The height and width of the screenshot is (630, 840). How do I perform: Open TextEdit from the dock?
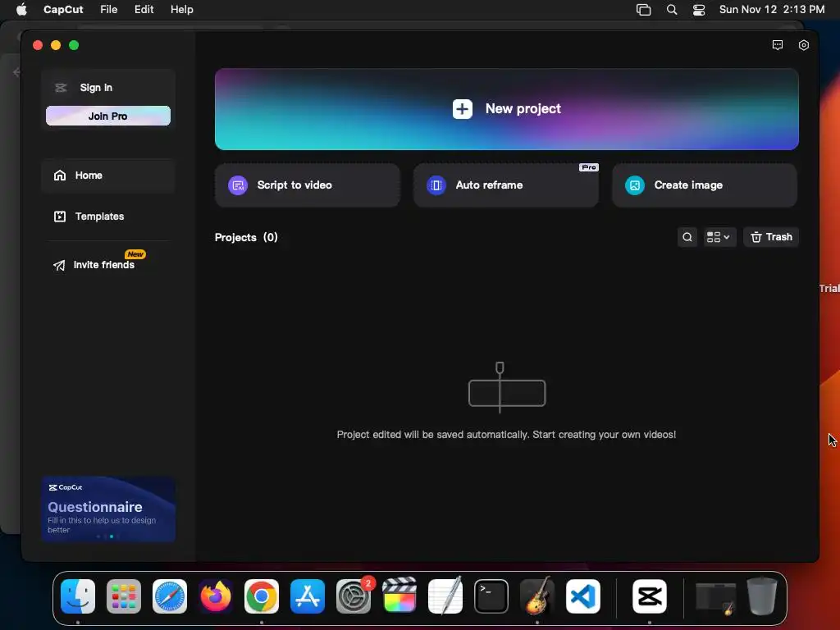pyautogui.click(x=445, y=596)
